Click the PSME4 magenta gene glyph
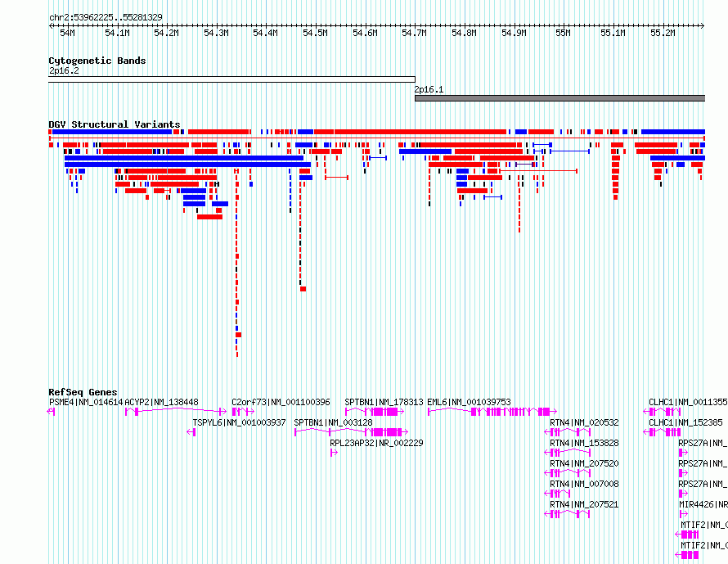728x564 pixels. (51, 412)
